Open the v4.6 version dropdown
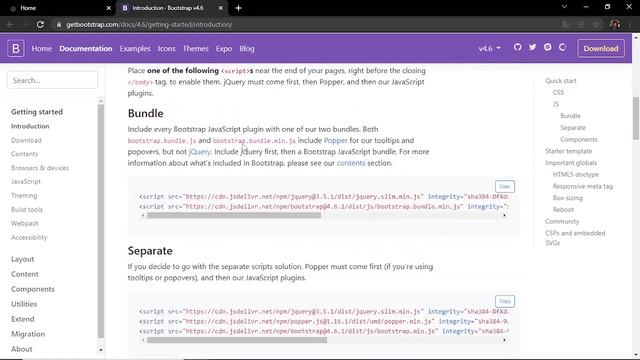Screen dimensions: 640x360 (489, 49)
